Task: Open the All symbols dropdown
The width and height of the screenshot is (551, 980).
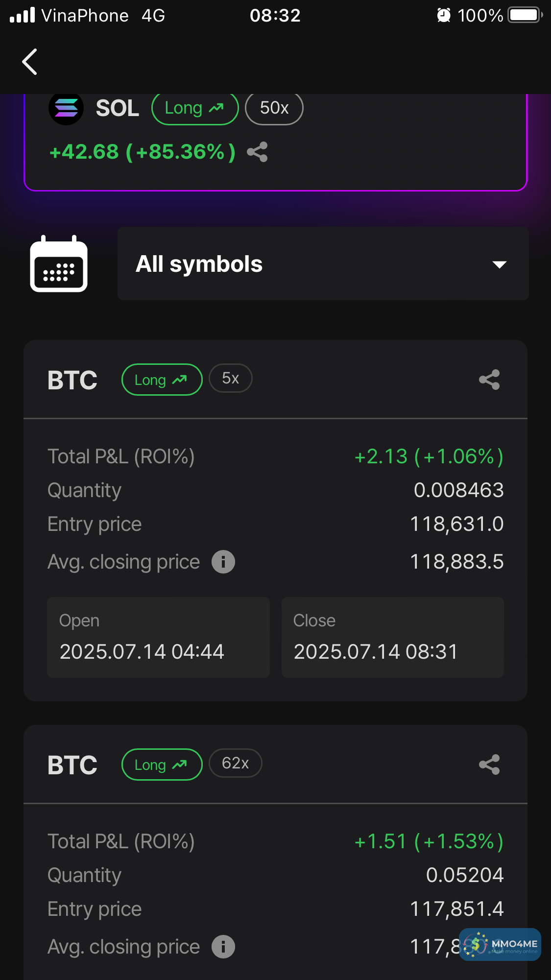Action: [323, 264]
